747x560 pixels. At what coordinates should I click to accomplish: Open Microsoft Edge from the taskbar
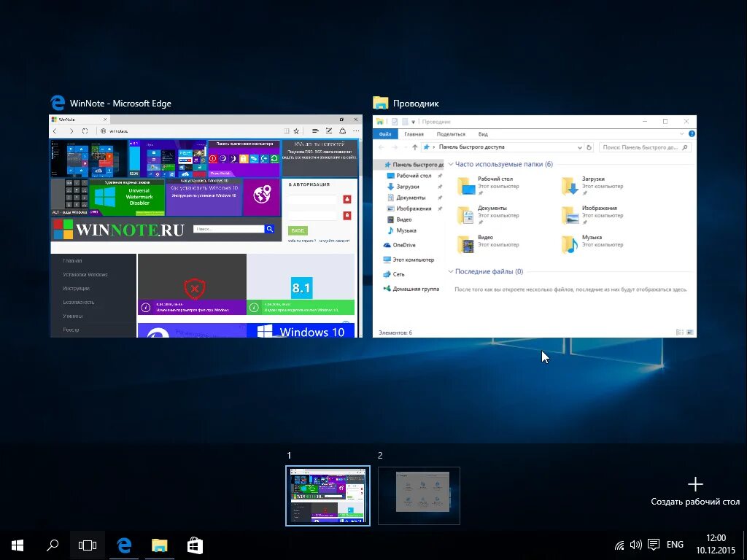[x=124, y=545]
